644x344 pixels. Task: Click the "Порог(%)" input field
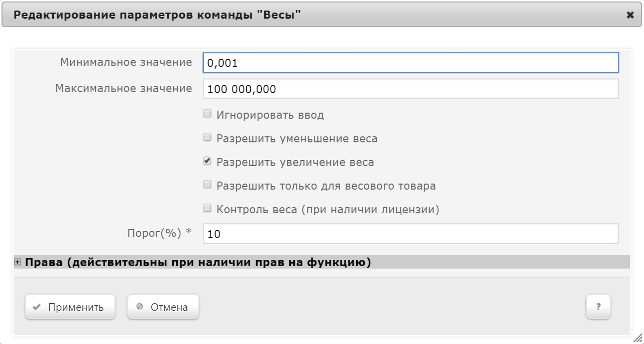pyautogui.click(x=410, y=234)
